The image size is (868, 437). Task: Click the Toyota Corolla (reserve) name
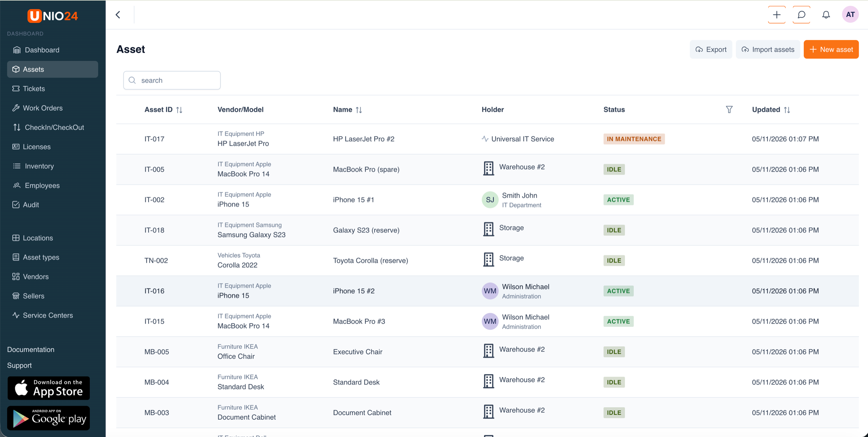pos(370,261)
